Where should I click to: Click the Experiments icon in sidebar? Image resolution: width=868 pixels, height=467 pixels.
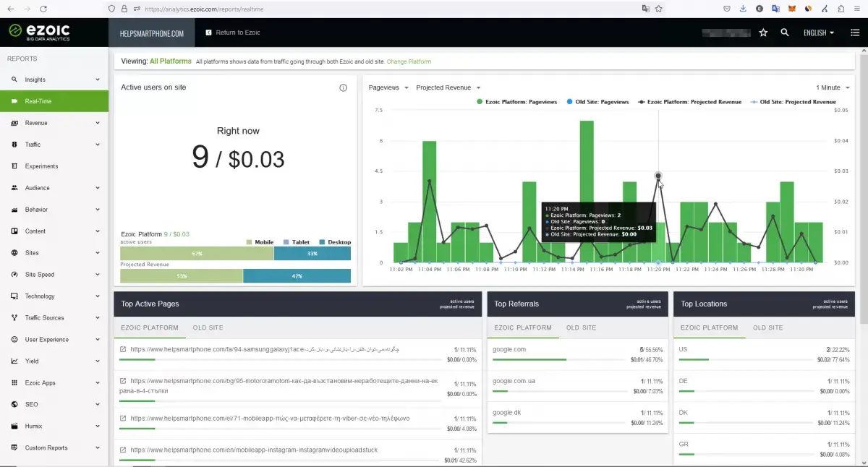click(14, 166)
